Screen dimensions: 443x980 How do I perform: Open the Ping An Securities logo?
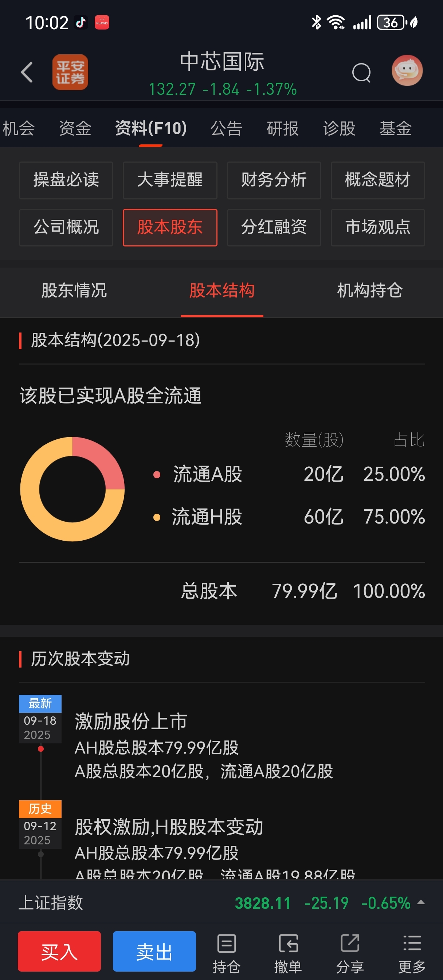coord(70,72)
